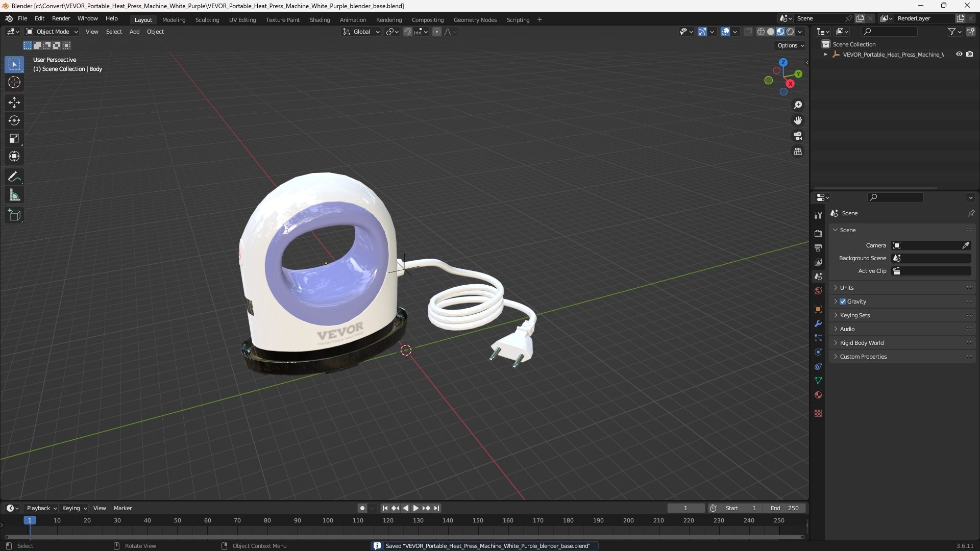Open Object properties tab
The width and height of the screenshot is (980, 551).
(x=818, y=309)
